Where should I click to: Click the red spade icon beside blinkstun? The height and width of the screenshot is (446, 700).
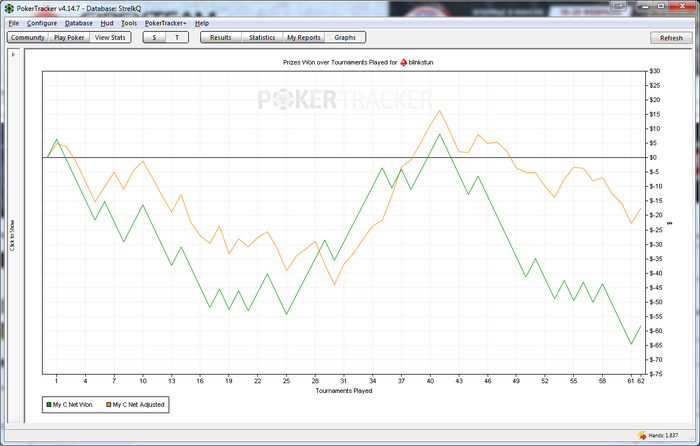[x=404, y=63]
